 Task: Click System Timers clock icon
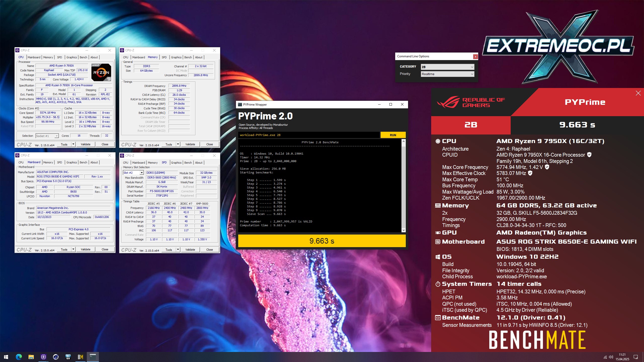438,284
